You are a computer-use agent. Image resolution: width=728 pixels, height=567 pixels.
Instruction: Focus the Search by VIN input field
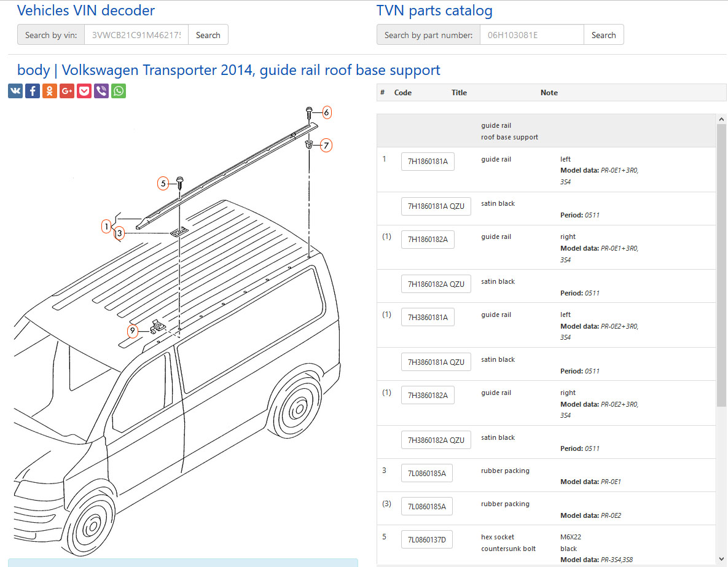[x=136, y=35]
